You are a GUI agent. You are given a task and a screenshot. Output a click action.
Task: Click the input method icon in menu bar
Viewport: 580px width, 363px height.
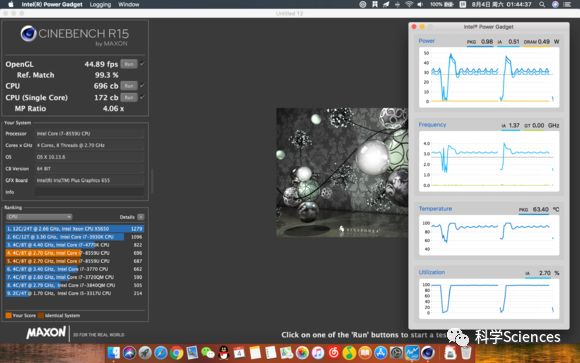pos(462,4)
